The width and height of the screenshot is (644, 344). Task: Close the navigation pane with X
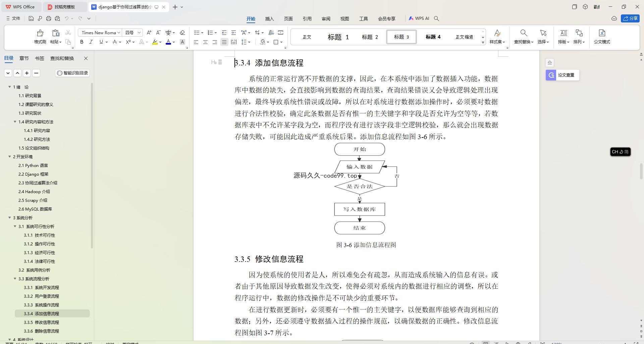pyautogui.click(x=86, y=58)
